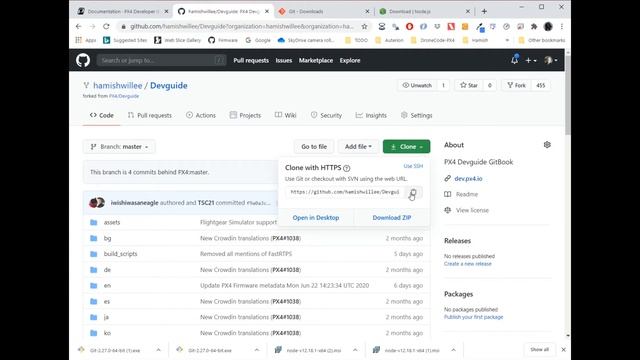Click Show all downloads
The image size is (640, 360).
click(540, 350)
